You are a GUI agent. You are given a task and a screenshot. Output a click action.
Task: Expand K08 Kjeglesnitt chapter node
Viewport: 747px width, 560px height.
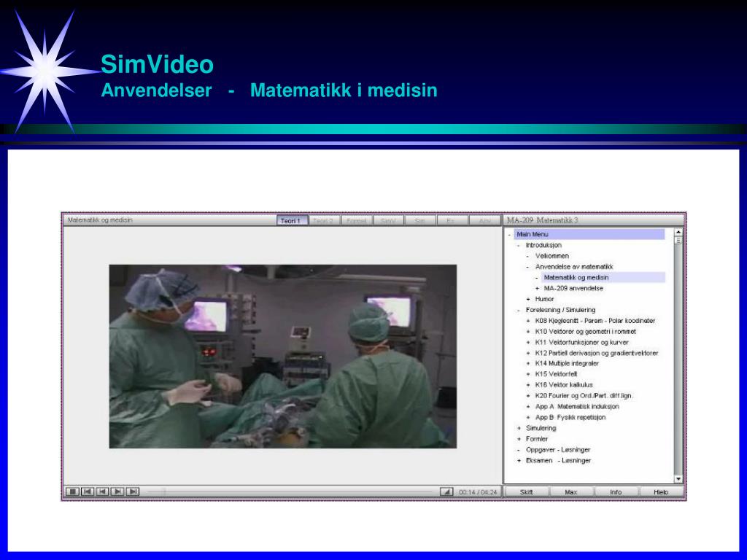point(528,321)
